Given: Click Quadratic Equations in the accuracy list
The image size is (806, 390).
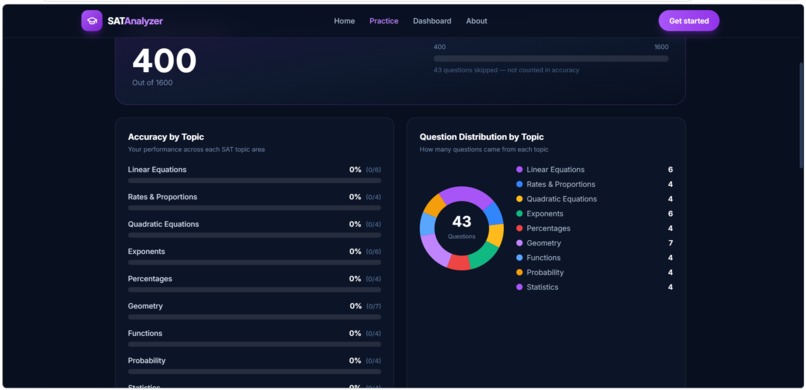Looking at the screenshot, I should click(x=163, y=224).
